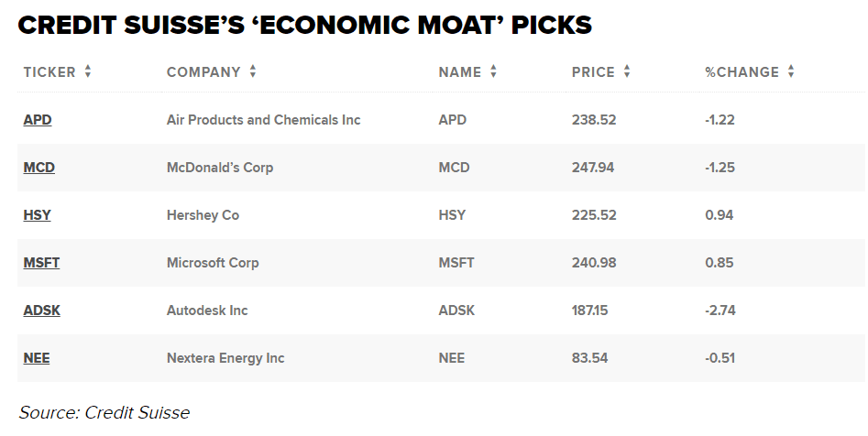Click the TICKER column header
Screen dimensions: 868x436
[x=49, y=72]
